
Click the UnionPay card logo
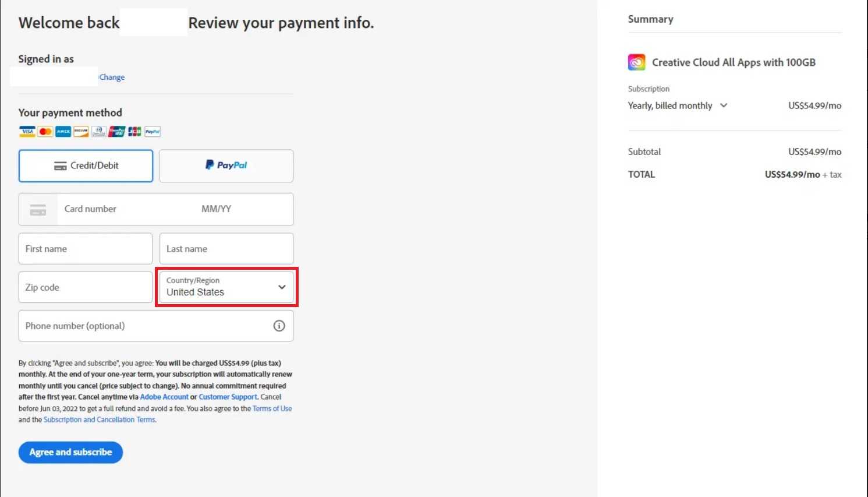[x=116, y=132]
